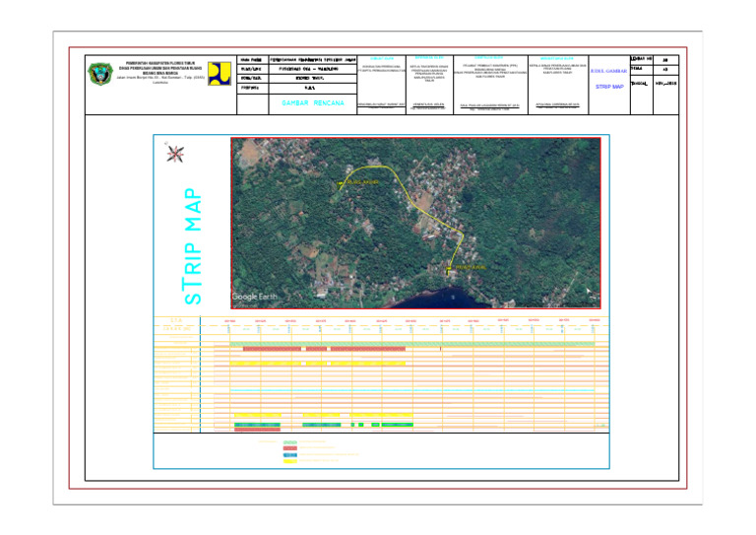Select the "LEMBAR NO" label cell
Viewport: 756px width, 535px height.
pyautogui.click(x=641, y=59)
